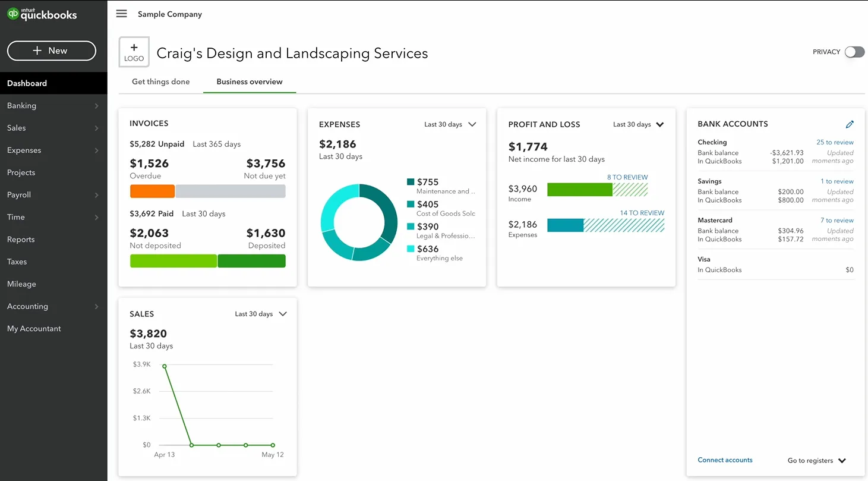868x481 pixels.
Task: Add a company logo placeholder
Action: (134, 52)
